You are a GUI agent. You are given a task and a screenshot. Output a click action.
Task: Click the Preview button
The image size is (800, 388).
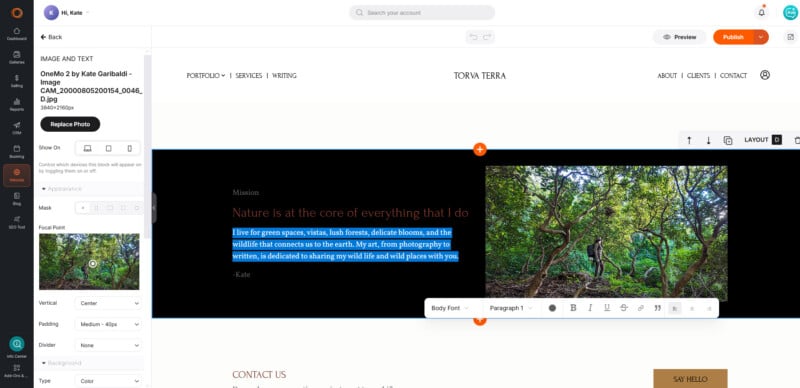click(680, 37)
